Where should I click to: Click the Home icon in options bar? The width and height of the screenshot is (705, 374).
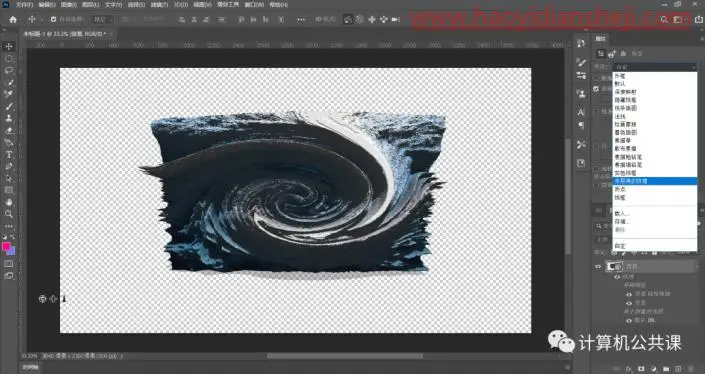point(13,19)
